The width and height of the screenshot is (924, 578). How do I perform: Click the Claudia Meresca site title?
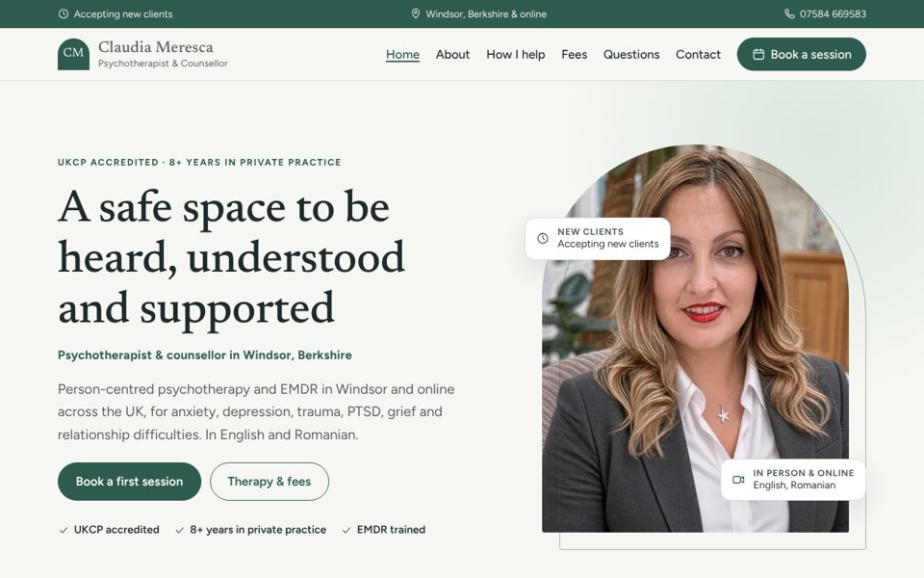click(x=156, y=46)
